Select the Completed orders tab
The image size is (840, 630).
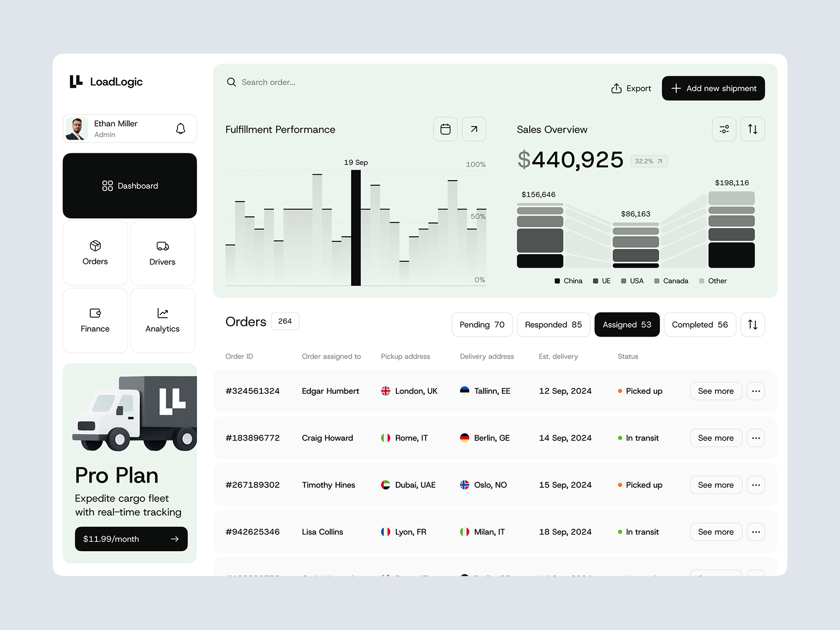pos(700,324)
